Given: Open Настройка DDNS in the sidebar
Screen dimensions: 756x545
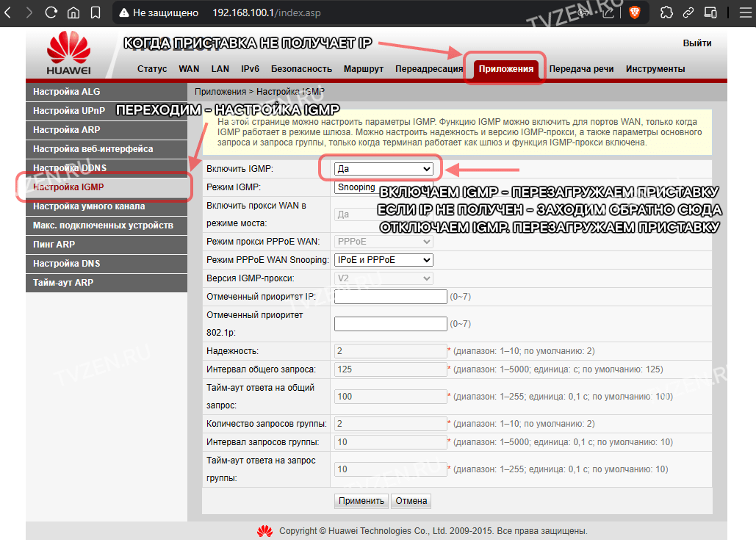Looking at the screenshot, I should [x=107, y=168].
